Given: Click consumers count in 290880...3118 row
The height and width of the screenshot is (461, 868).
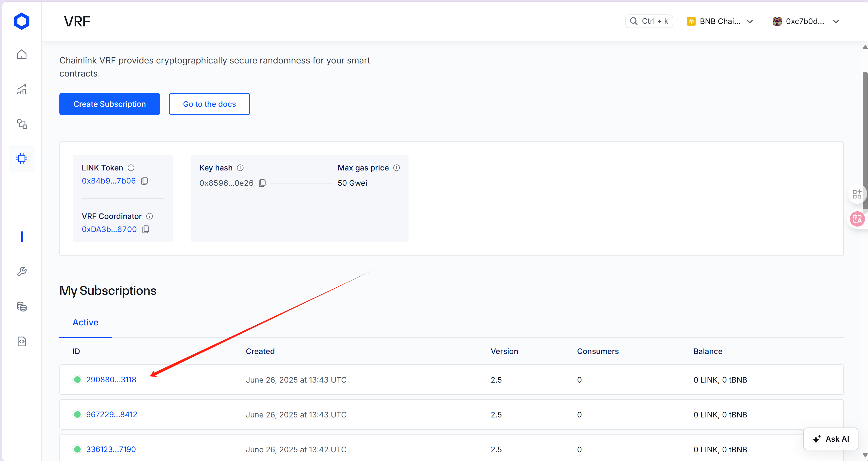Looking at the screenshot, I should pos(579,380).
